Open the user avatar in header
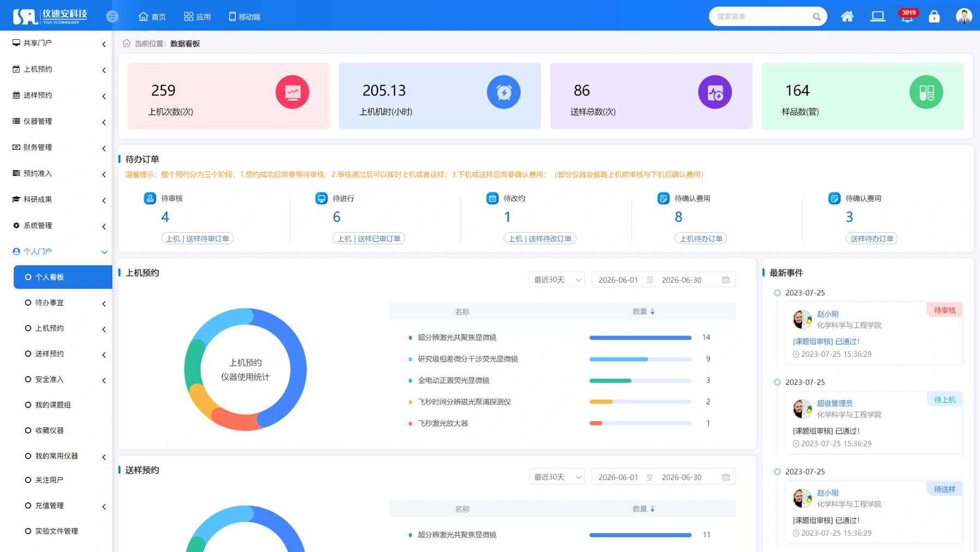The image size is (980, 552). click(x=964, y=16)
